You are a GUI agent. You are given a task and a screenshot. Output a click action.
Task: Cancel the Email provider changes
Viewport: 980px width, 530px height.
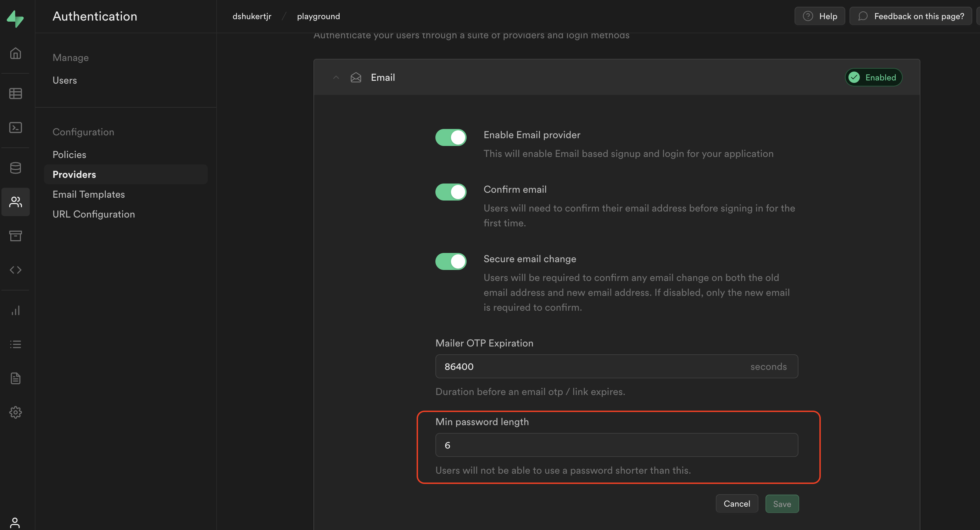(736, 503)
